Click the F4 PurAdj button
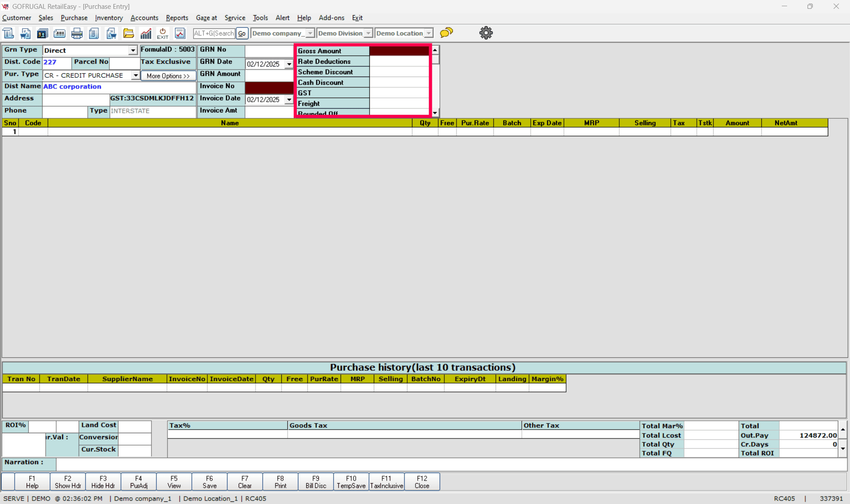 click(139, 482)
